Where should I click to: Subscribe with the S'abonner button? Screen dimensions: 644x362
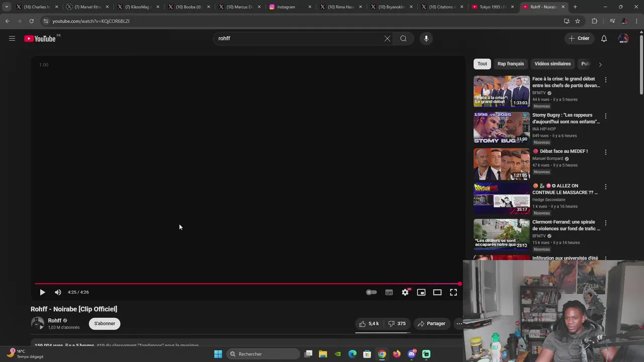click(x=105, y=323)
